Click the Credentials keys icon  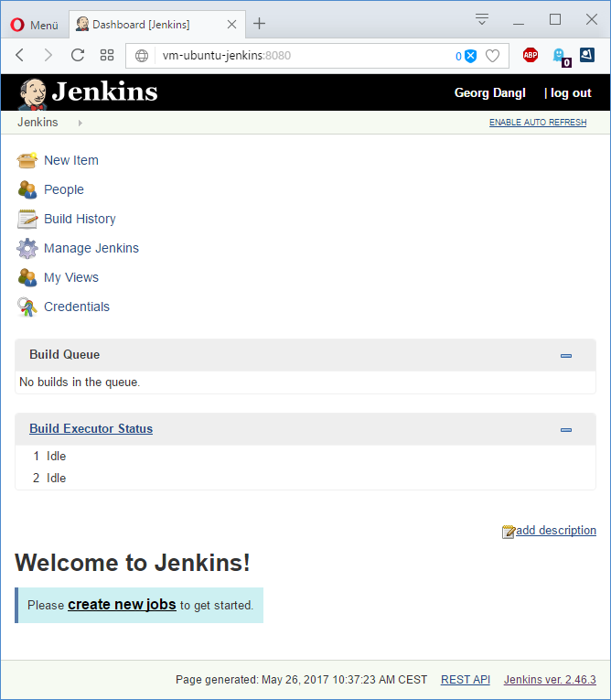tap(27, 307)
